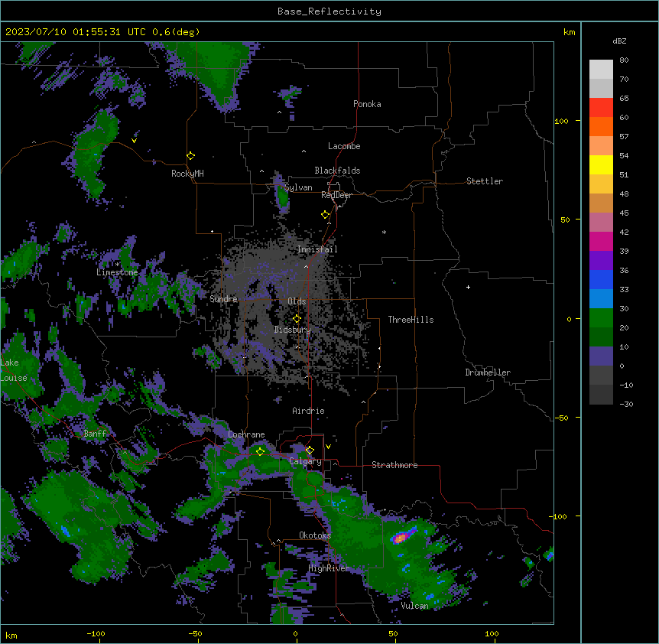
Task: Pick the magenta 39-42 dBZ legend swatch
Action: click(601, 241)
